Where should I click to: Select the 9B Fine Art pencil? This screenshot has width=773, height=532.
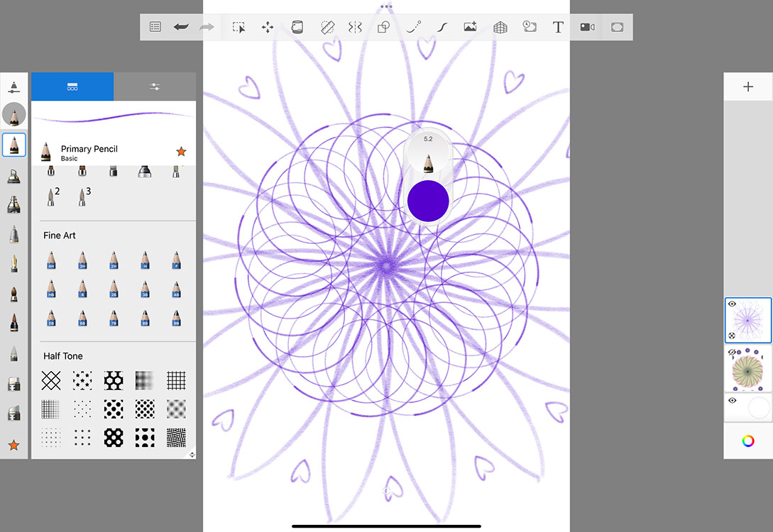tap(175, 318)
